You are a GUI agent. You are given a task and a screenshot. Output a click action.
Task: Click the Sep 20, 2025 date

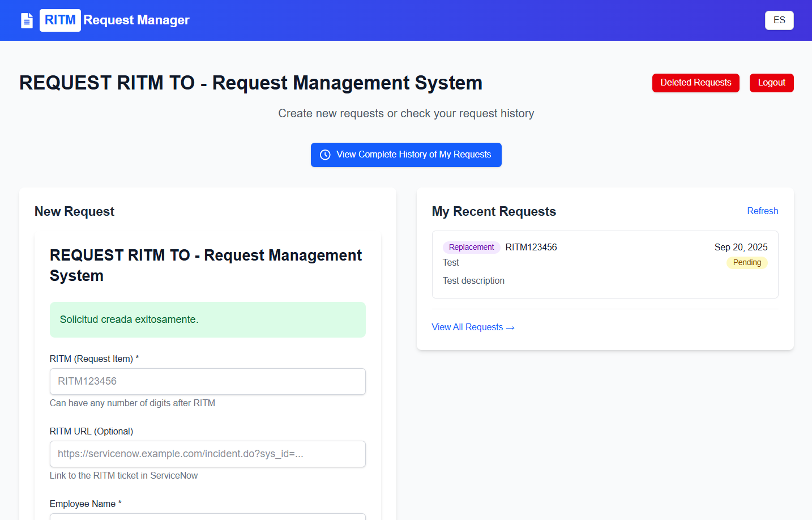741,247
